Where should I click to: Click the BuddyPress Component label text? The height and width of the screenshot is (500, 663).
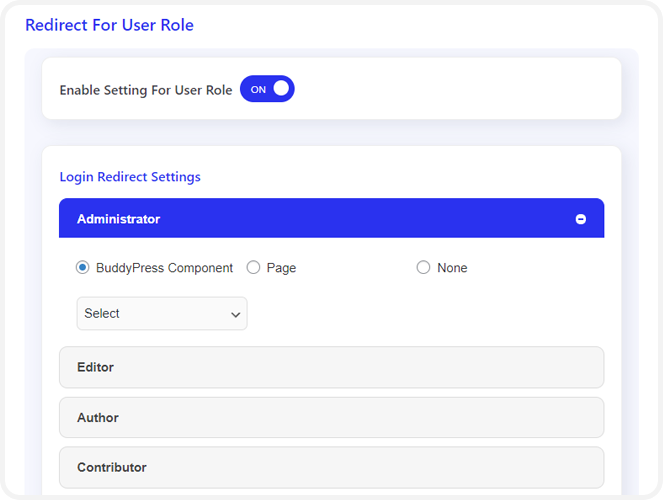click(164, 268)
